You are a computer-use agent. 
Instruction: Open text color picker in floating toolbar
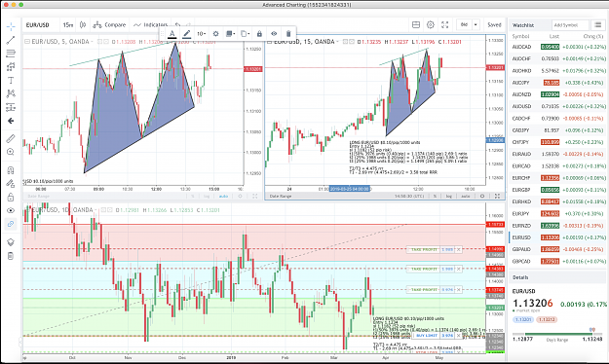172,34
